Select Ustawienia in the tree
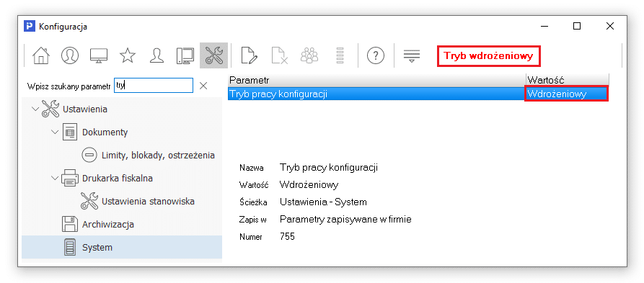Image resolution: width=644 pixels, height=283 pixels. click(x=85, y=109)
